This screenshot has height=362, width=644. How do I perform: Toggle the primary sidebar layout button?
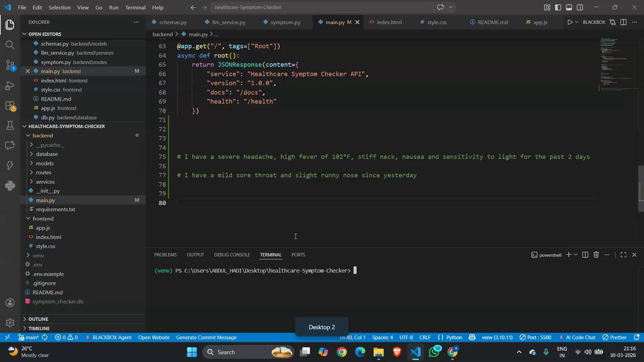(x=558, y=8)
